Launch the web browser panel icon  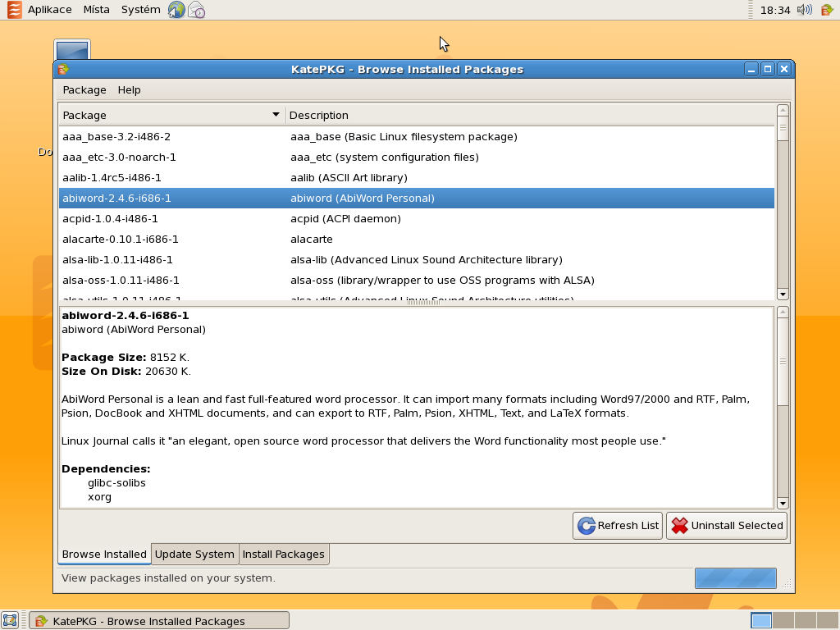click(x=176, y=10)
